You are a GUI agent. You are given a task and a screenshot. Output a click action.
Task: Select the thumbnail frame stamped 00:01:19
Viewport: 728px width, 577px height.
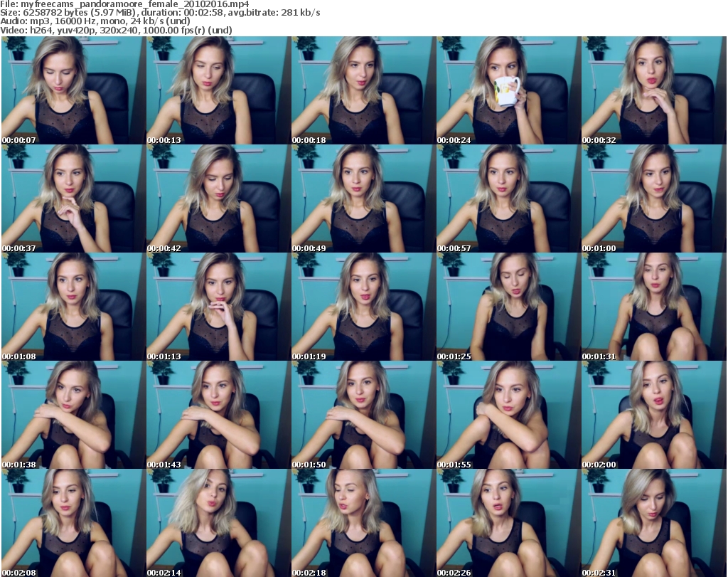[363, 307]
